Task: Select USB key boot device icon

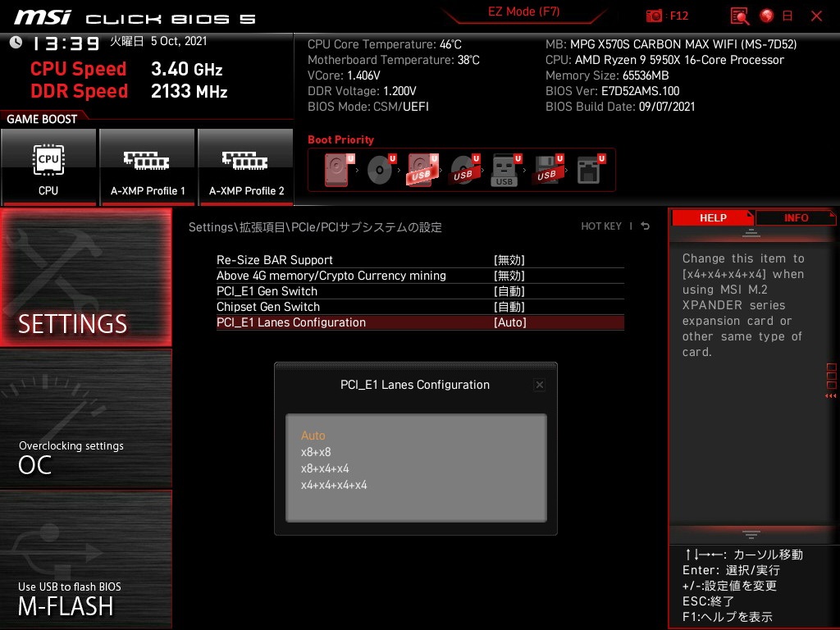Action: pyautogui.click(x=505, y=170)
